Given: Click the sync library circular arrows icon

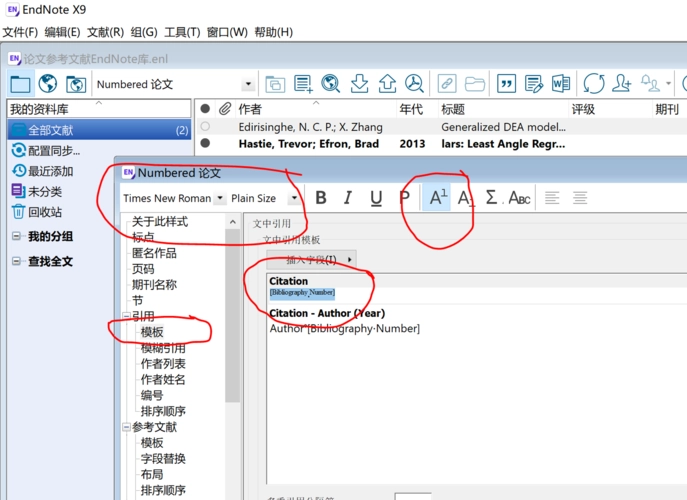Looking at the screenshot, I should click(x=594, y=84).
